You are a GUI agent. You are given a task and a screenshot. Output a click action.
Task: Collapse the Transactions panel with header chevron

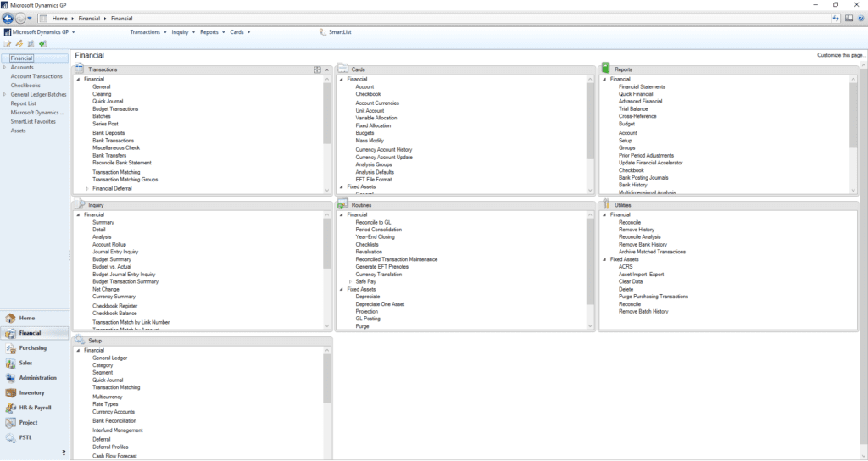tap(327, 69)
